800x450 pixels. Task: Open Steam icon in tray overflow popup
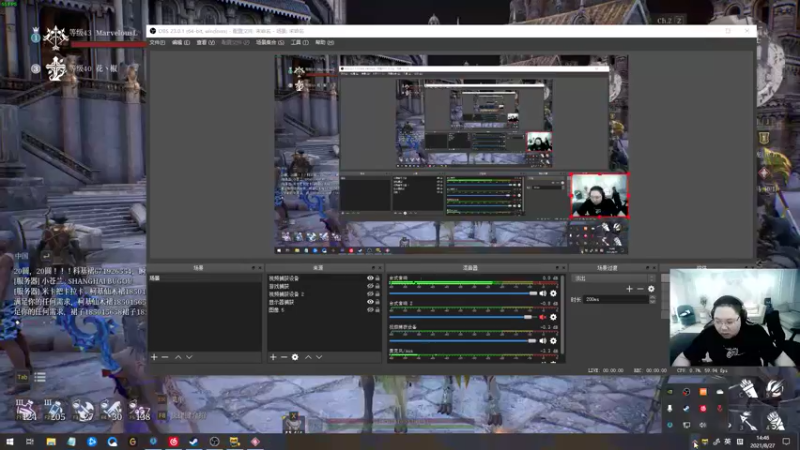point(686,408)
